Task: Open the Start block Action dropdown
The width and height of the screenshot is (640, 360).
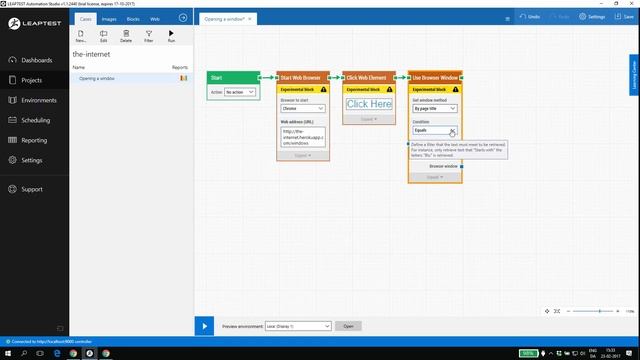Action: click(240, 92)
